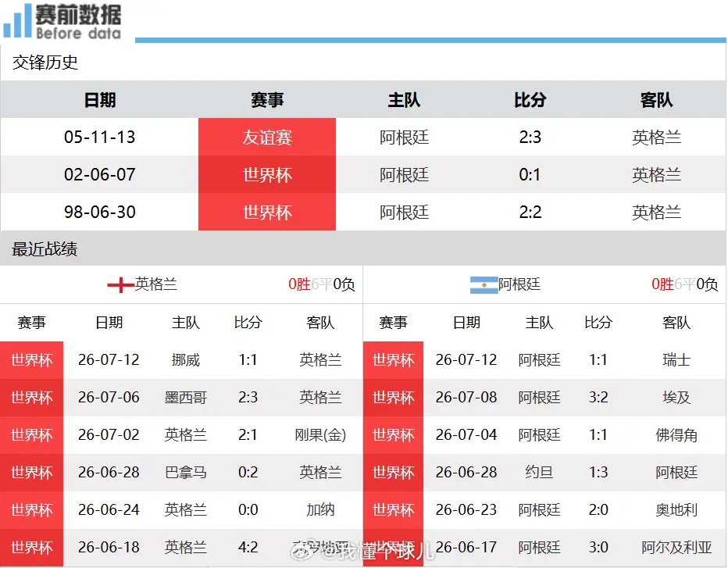Screen dimensions: 728x568
Task: Select the date 26-07-06
Action: point(109,397)
